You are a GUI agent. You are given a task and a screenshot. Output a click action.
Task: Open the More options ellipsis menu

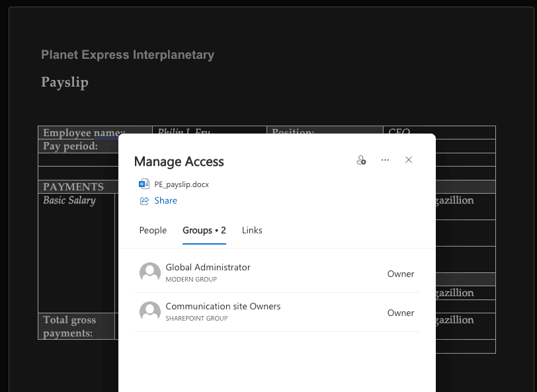point(385,160)
